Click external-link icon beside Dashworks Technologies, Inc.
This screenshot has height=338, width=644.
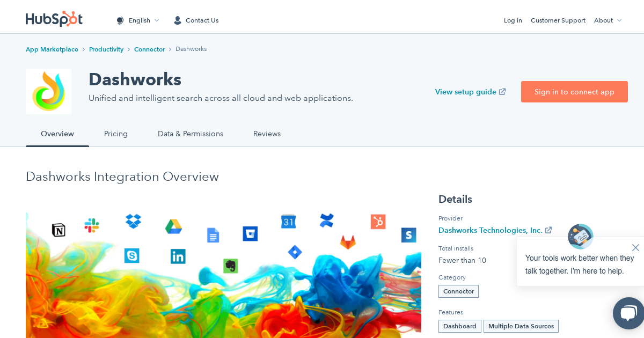548,230
